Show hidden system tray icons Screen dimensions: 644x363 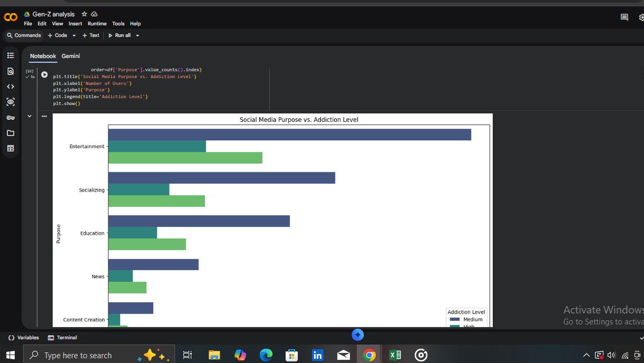tap(586, 355)
